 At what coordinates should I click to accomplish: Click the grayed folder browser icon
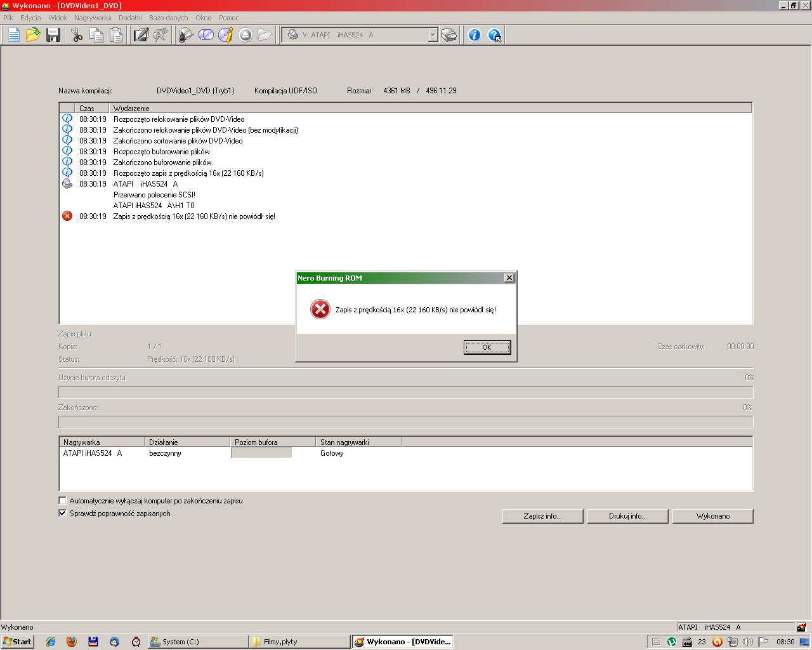pyautogui.click(x=265, y=35)
